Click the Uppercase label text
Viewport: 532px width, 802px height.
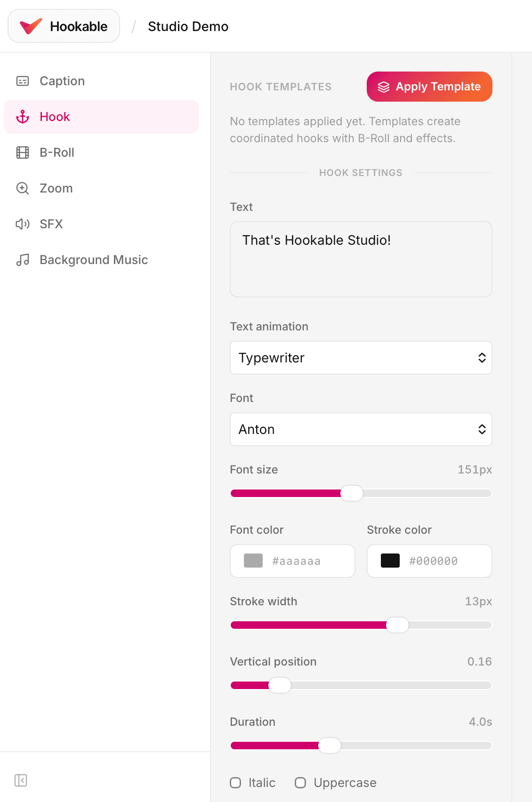(345, 783)
